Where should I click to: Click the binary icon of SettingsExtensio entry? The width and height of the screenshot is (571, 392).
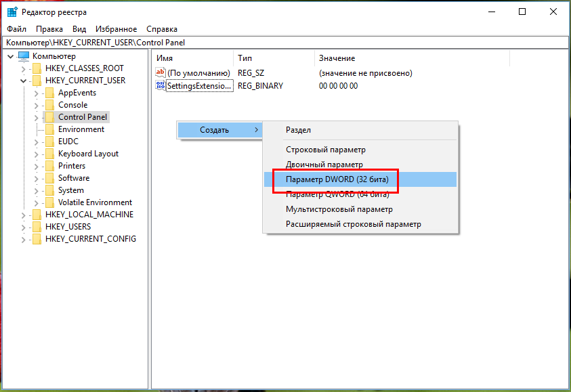coord(161,86)
